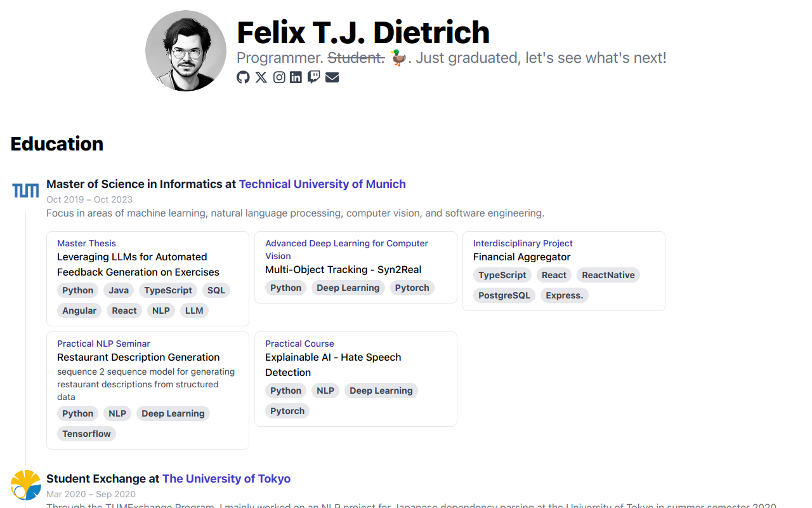Click the Education section heading

click(56, 144)
